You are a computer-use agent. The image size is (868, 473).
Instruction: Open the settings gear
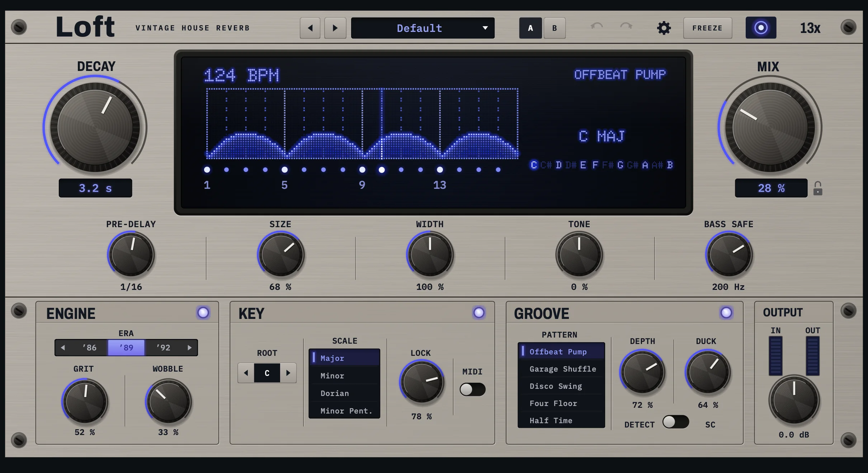click(x=664, y=28)
